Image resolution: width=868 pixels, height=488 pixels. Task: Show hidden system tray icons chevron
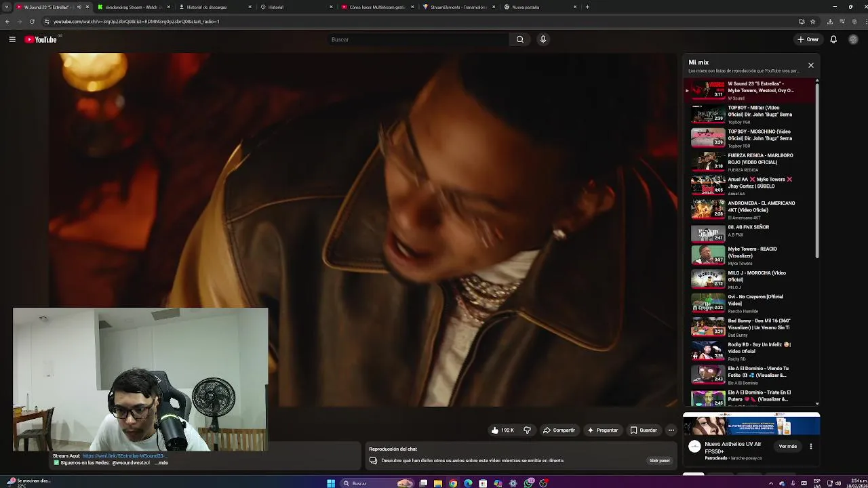coord(770,483)
